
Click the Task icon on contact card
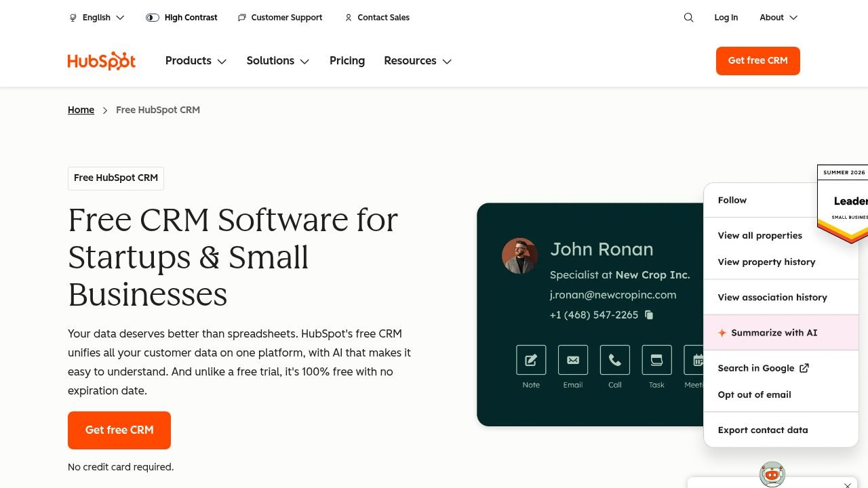click(656, 360)
